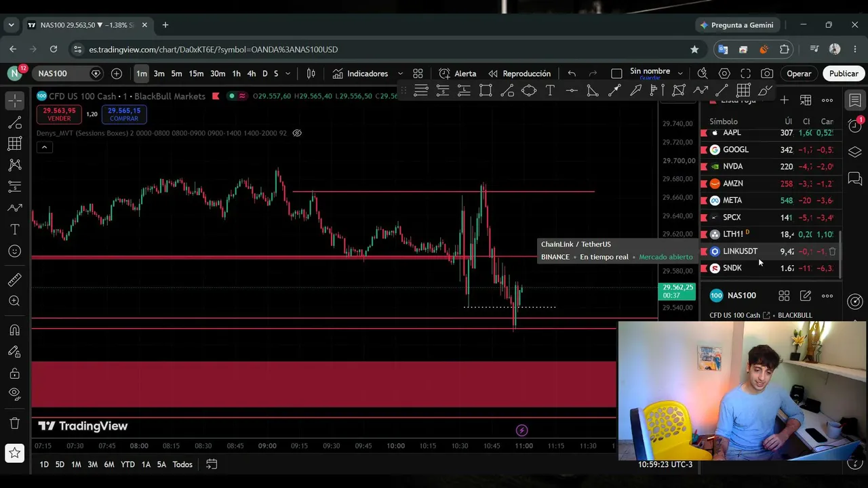Select the triangle tool in floating toolbar
This screenshot has width=868, height=488.
point(592,90)
